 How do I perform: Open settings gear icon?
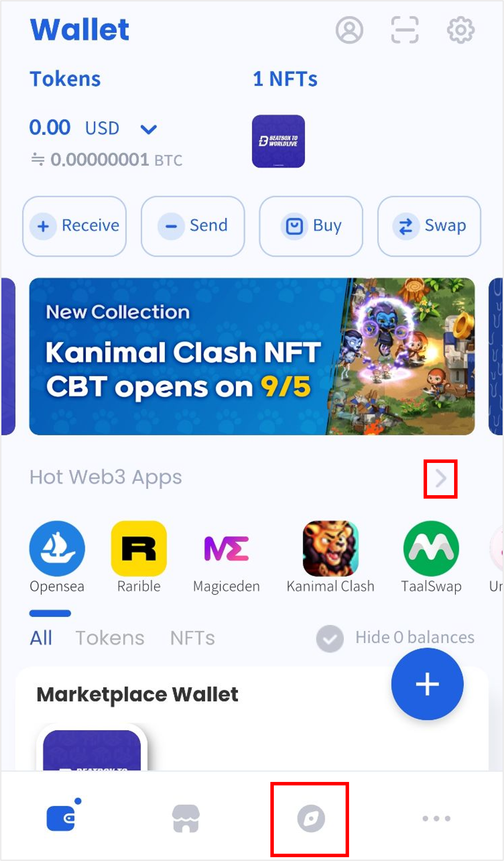pos(460,30)
